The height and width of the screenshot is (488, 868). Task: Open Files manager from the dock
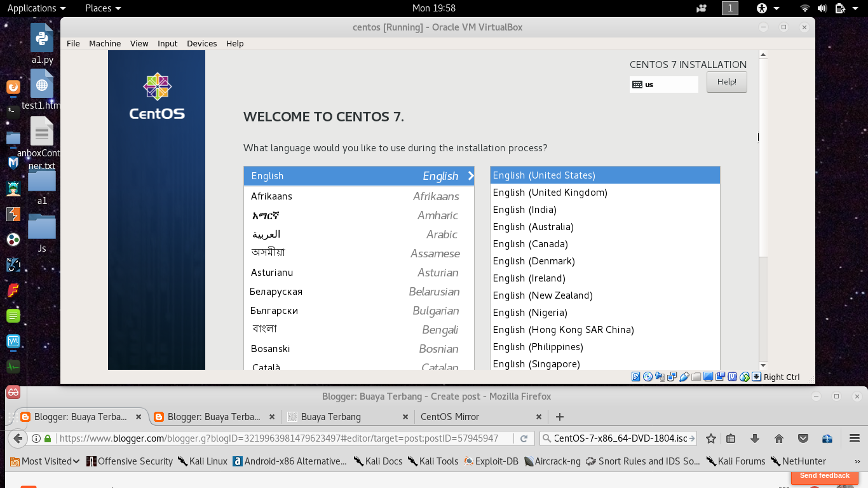[x=13, y=138]
